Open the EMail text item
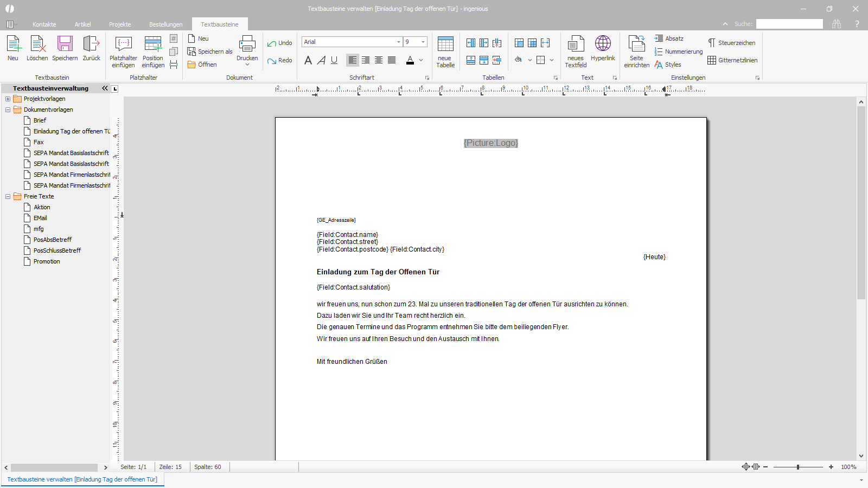Image resolution: width=868 pixels, height=488 pixels. pos(40,218)
